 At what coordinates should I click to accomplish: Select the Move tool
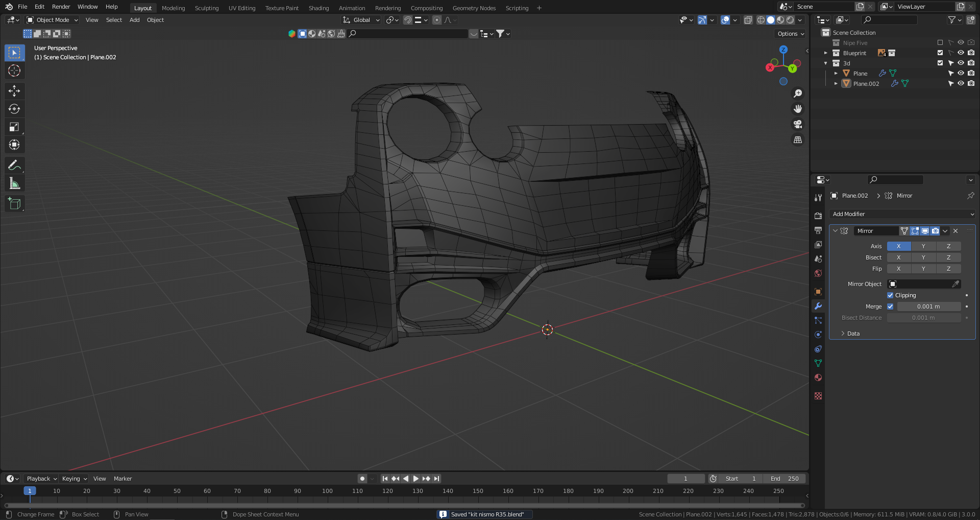[14, 91]
